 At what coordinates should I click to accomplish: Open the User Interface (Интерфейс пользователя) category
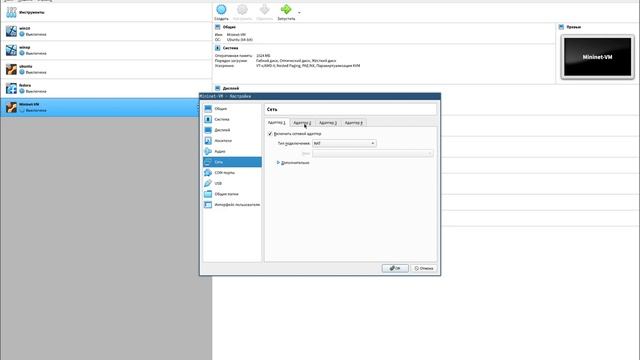[232, 204]
